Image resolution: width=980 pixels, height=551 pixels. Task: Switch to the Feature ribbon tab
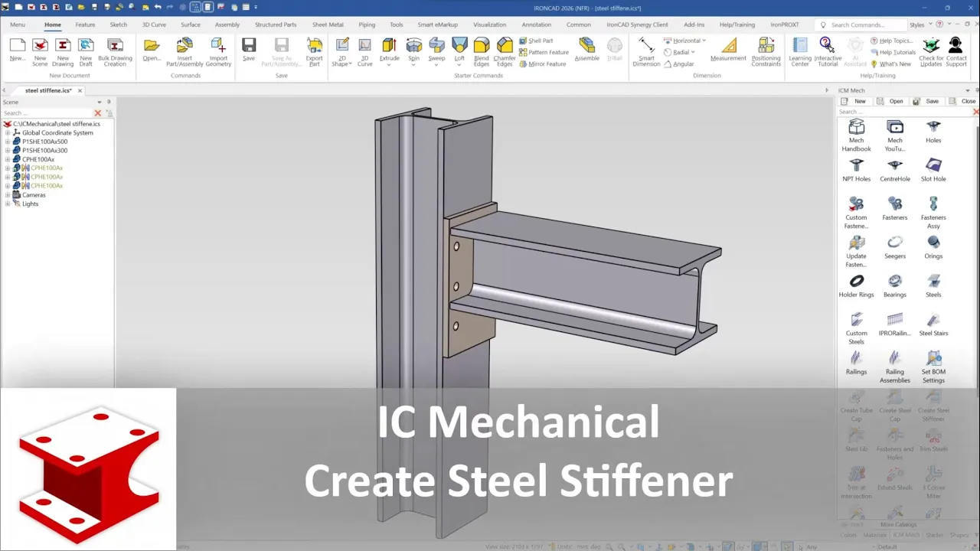tap(85, 24)
